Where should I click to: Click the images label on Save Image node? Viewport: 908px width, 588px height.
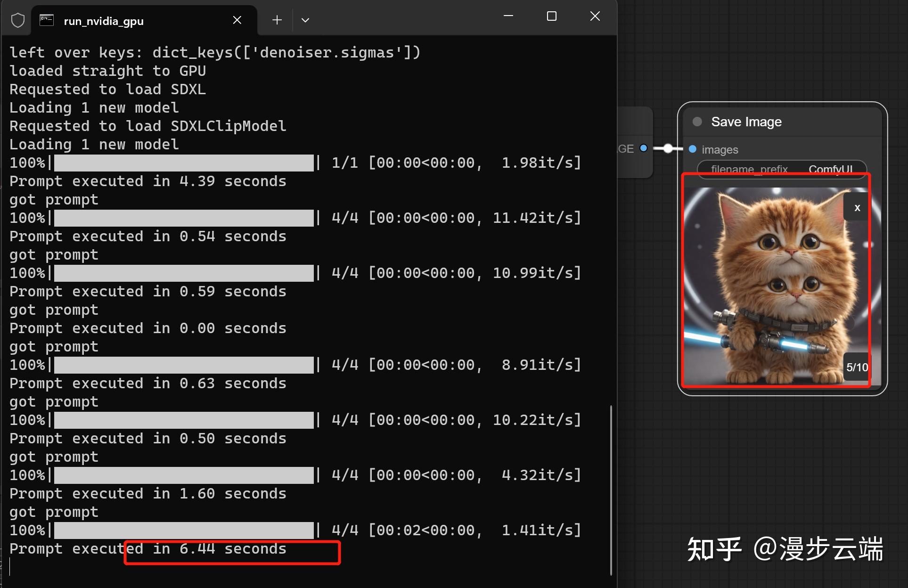tap(720, 149)
